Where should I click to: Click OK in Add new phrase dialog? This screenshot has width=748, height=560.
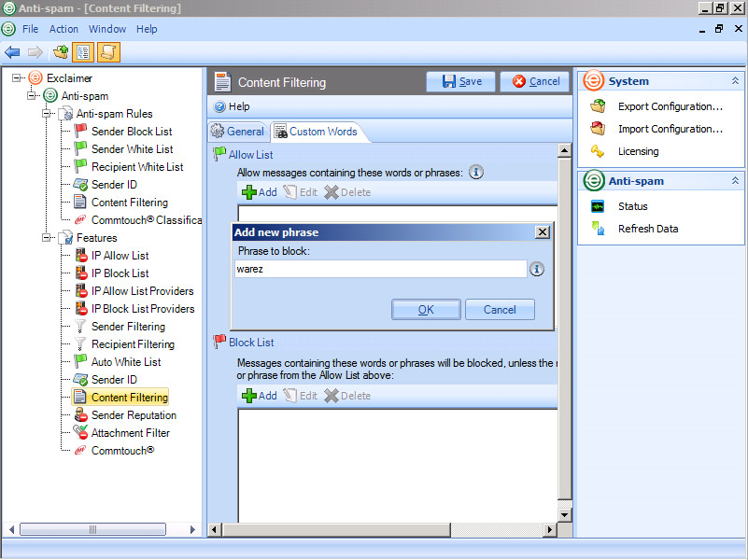pos(426,310)
